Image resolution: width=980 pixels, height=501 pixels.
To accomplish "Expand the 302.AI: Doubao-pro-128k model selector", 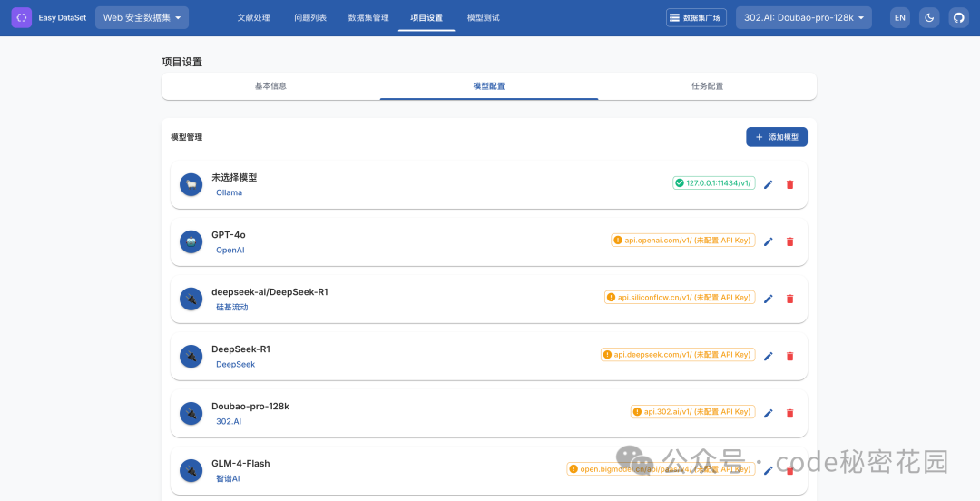I will [804, 17].
